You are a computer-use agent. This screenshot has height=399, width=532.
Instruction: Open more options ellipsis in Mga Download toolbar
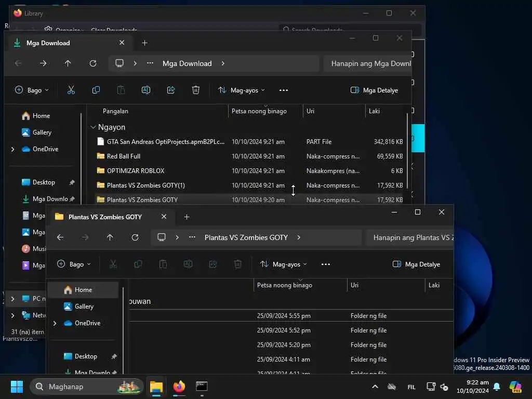pyautogui.click(x=284, y=90)
